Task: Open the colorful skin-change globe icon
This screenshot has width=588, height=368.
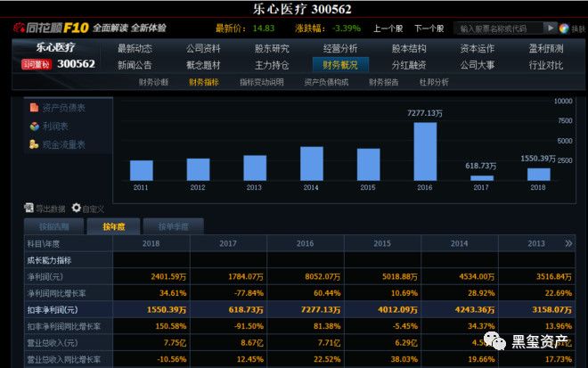Action: 564,29
